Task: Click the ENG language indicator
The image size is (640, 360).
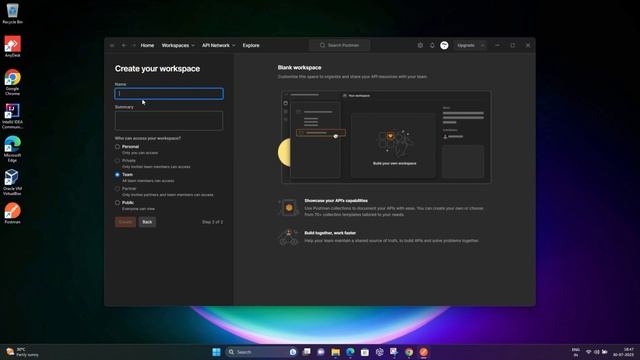Action: [576, 352]
